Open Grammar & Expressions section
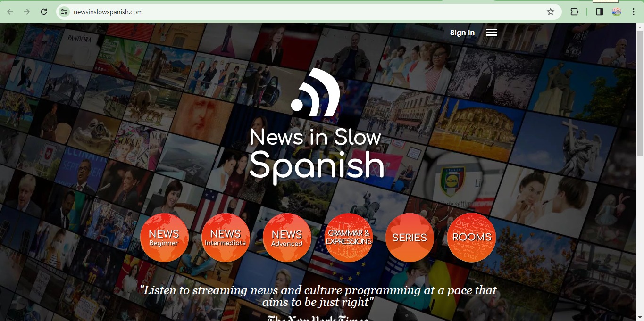Screen dimensions: 644x321 coord(349,238)
